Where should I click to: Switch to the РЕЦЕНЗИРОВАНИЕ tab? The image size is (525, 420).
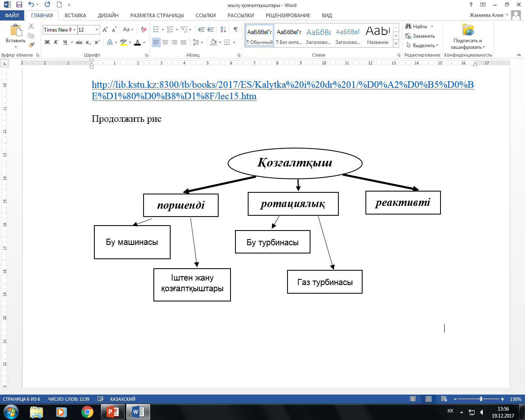(x=288, y=15)
